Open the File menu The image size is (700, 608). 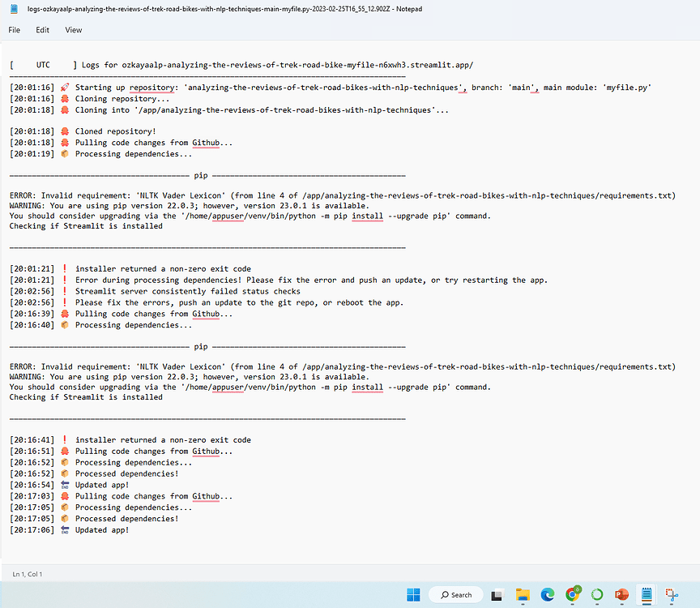point(15,30)
